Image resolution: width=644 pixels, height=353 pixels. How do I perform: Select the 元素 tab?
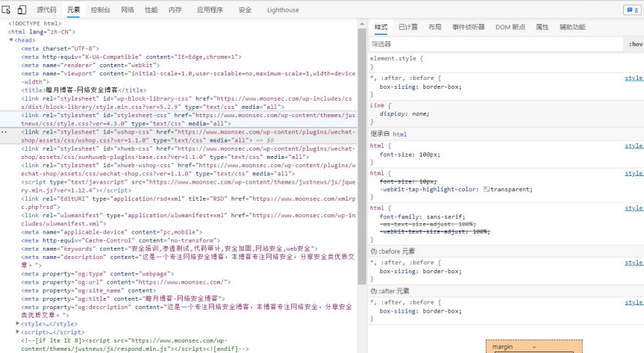[x=74, y=10]
